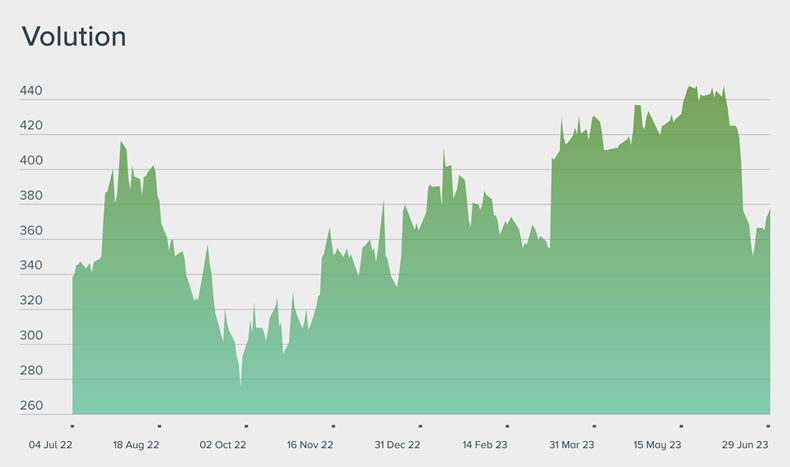Click the 02 Oct 22 axis date
Image resolution: width=790 pixels, height=467 pixels.
223,444
